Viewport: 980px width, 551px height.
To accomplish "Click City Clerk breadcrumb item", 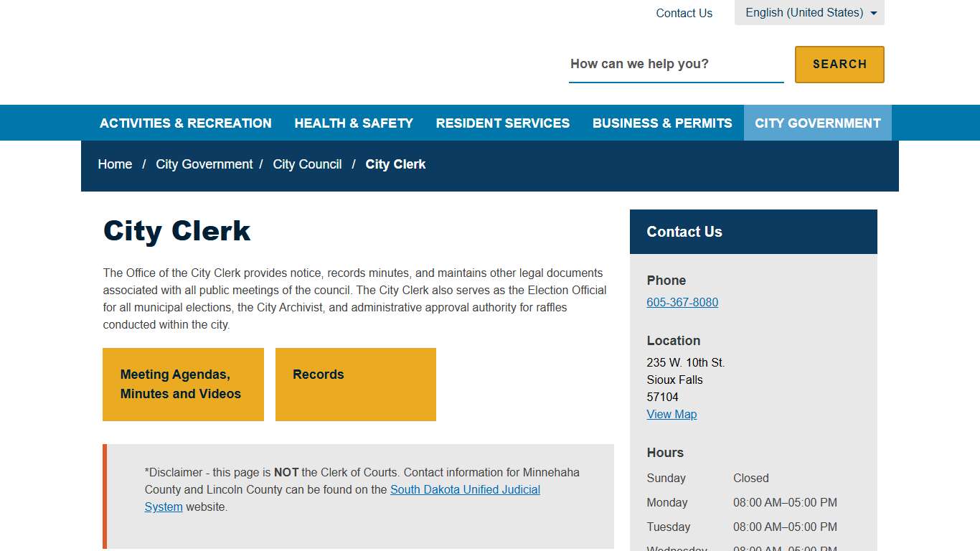I will (395, 164).
